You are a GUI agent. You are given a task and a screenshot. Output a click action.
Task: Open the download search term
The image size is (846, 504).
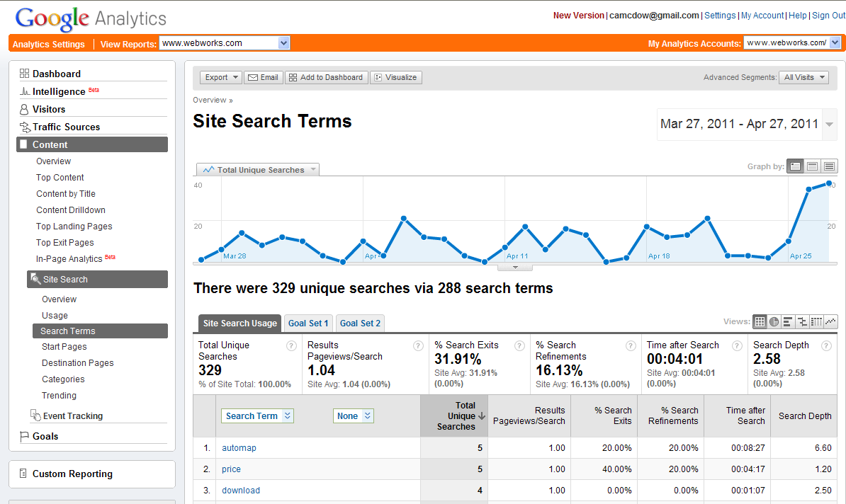241,491
